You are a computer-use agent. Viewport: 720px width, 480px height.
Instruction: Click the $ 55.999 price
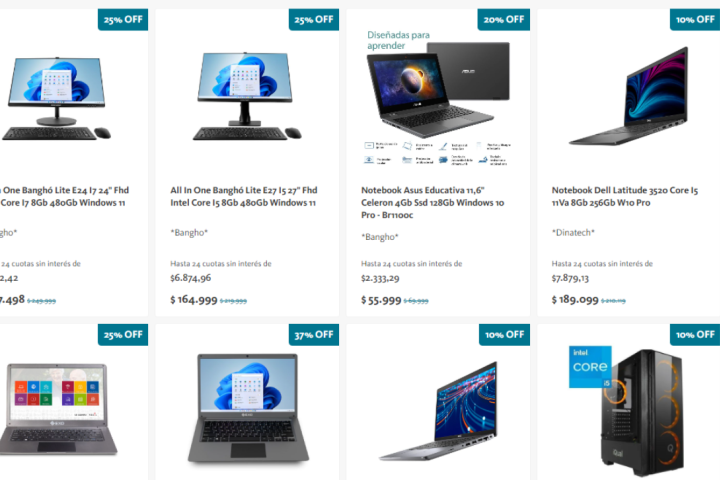[x=381, y=299]
